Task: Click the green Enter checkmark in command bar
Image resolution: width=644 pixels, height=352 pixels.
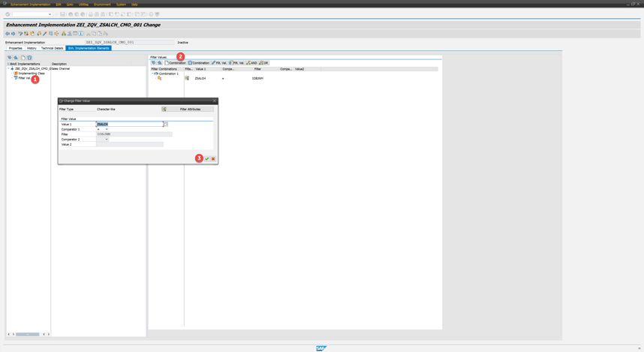Action: pos(8,14)
